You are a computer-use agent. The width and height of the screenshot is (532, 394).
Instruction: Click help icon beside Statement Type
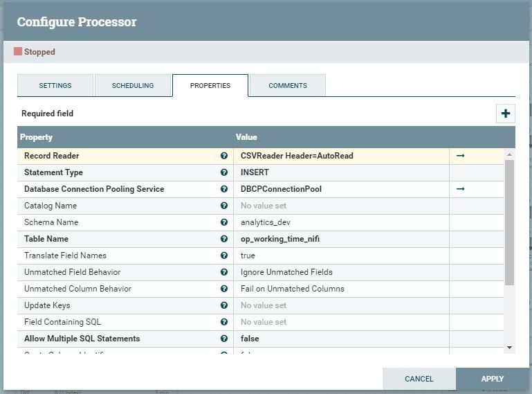point(224,172)
